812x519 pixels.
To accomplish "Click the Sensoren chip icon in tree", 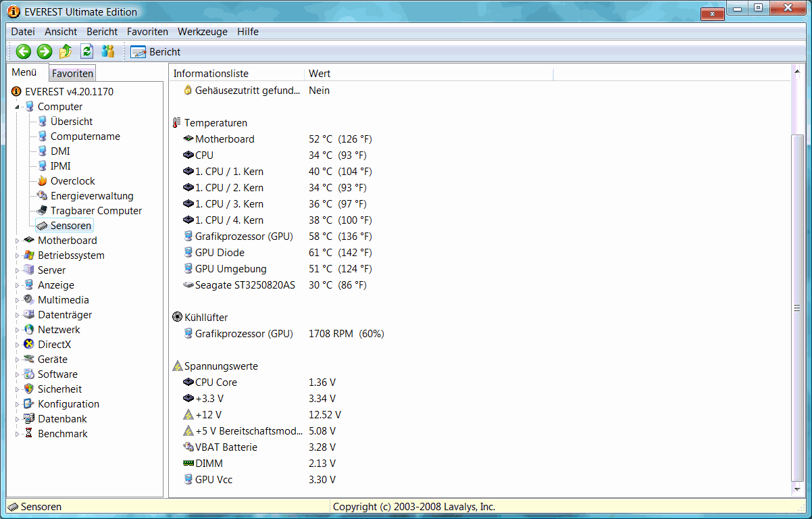I will point(43,226).
